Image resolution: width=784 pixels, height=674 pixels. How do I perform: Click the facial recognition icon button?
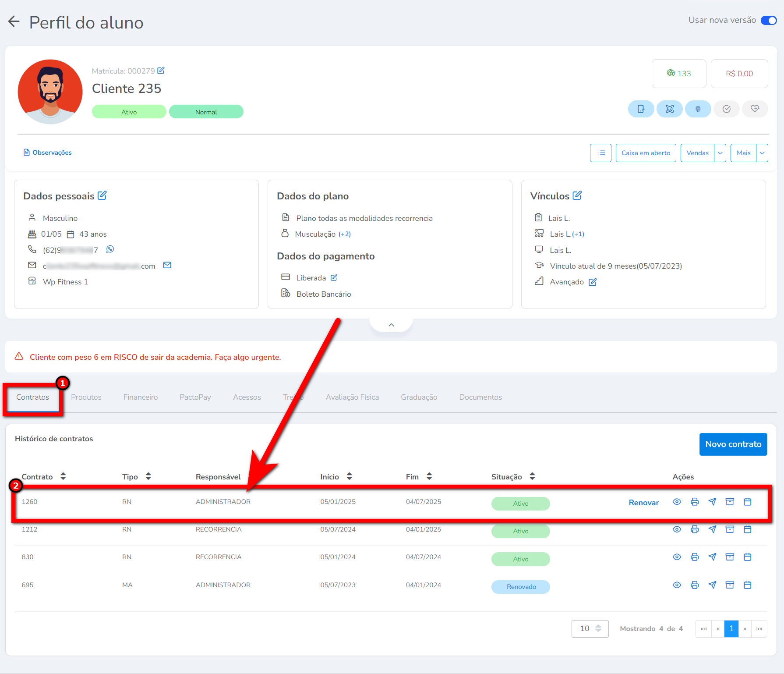[x=669, y=109]
